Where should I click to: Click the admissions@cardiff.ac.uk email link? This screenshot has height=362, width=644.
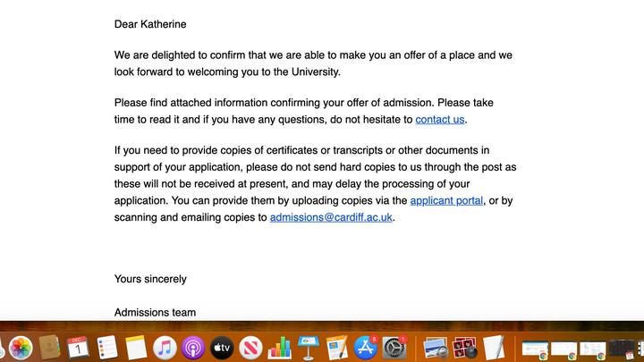pos(331,217)
